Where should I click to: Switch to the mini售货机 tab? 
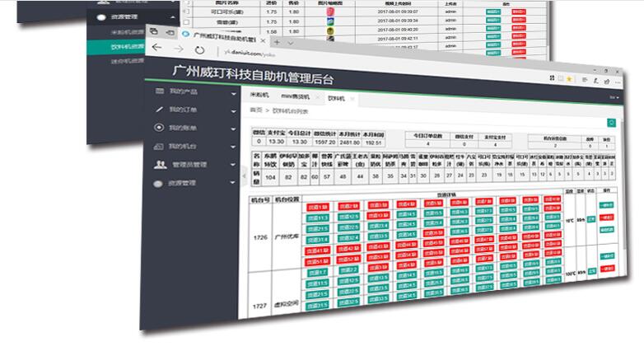click(295, 96)
